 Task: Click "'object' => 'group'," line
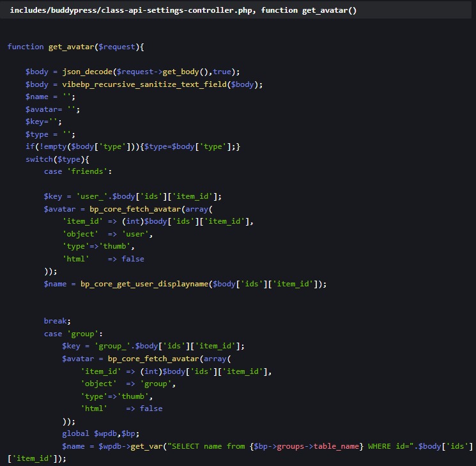pos(128,384)
